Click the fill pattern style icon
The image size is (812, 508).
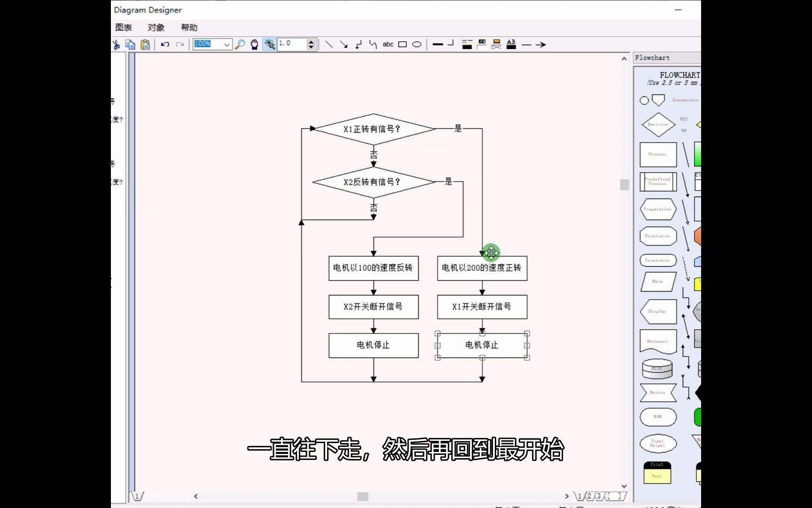(496, 45)
